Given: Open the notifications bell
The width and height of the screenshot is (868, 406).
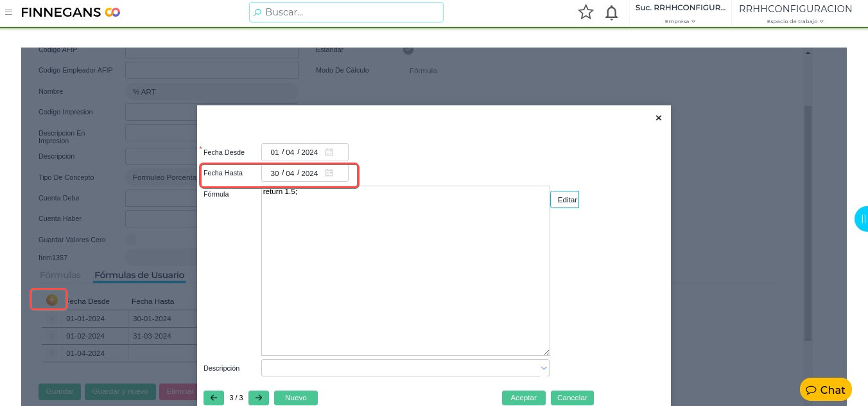Looking at the screenshot, I should click(x=612, y=12).
